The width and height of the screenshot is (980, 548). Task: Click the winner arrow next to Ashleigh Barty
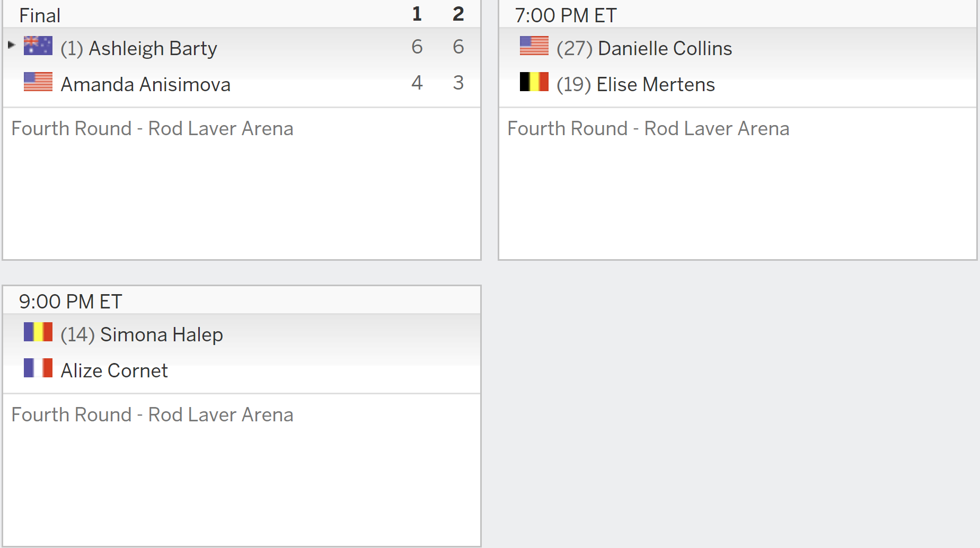tap(11, 45)
